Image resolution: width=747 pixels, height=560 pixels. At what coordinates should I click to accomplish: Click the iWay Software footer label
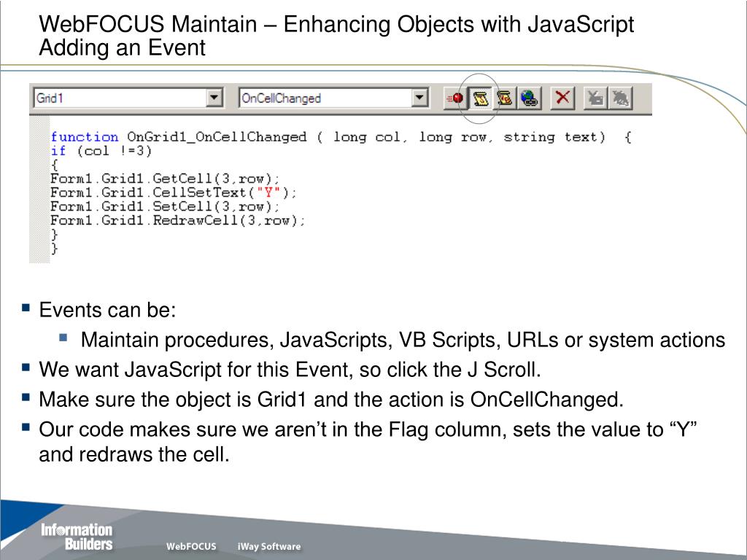[x=268, y=547]
